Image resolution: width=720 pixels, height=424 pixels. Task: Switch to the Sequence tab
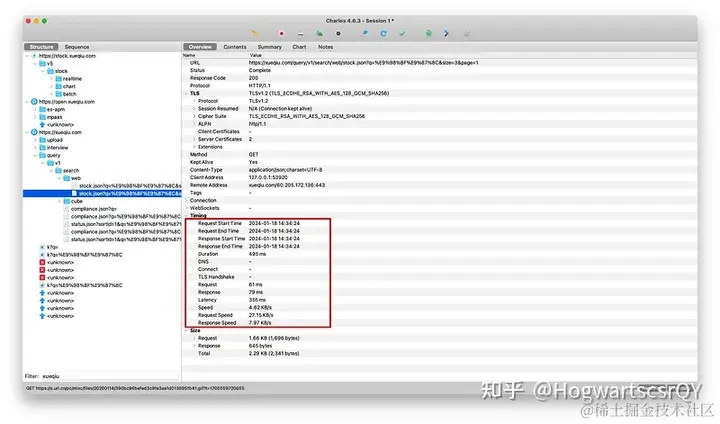pyautogui.click(x=77, y=47)
